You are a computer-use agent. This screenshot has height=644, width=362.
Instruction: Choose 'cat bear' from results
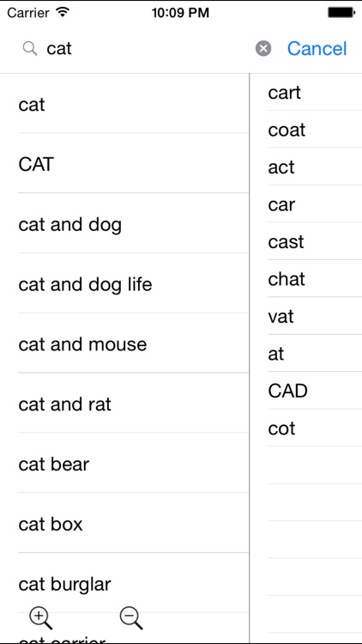(124, 464)
